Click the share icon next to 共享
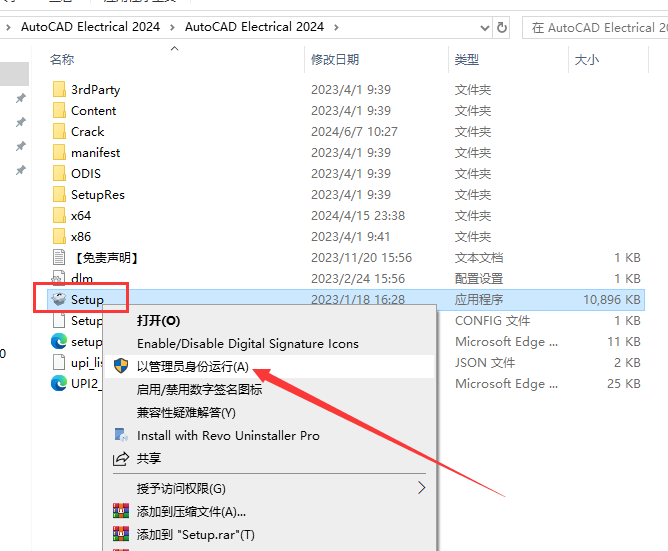 121,458
